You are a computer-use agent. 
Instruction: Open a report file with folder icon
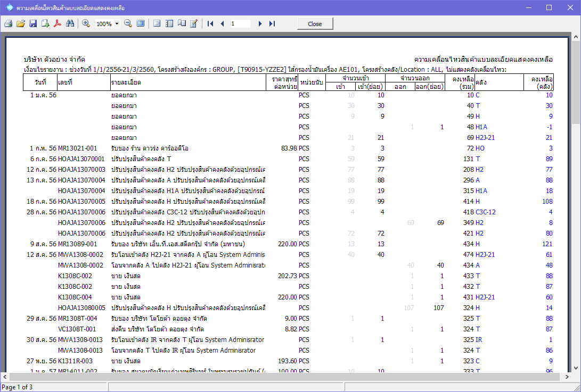pyautogui.click(x=21, y=24)
